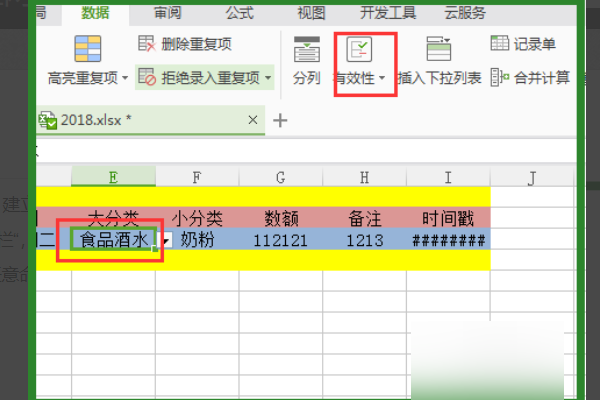Screen dimensions: 600x400
Task: Select the cell showing ########
Action: click(x=448, y=239)
